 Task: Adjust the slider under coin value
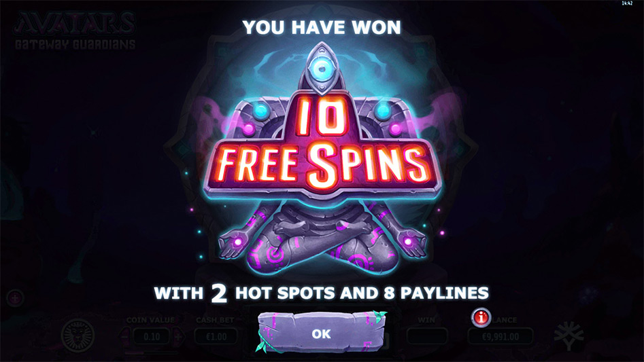tap(152, 352)
